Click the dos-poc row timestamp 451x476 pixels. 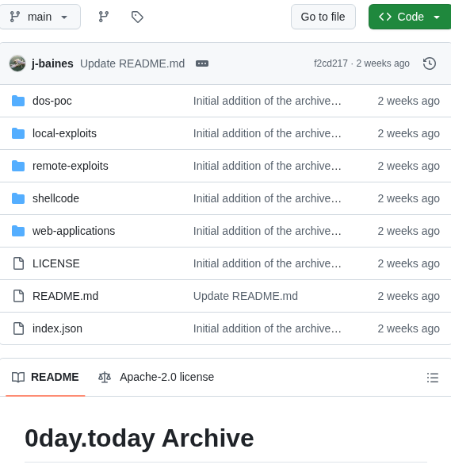tap(408, 101)
